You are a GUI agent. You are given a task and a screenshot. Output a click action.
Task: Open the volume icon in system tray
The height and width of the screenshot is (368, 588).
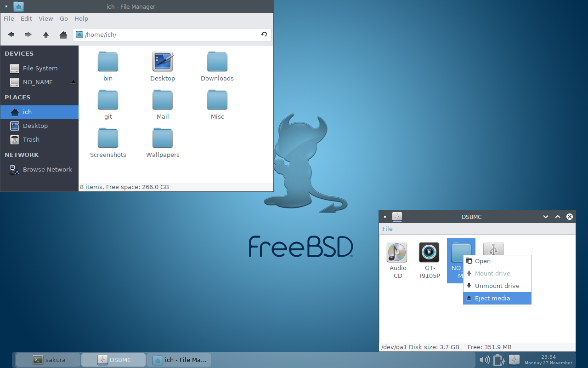[x=484, y=360]
